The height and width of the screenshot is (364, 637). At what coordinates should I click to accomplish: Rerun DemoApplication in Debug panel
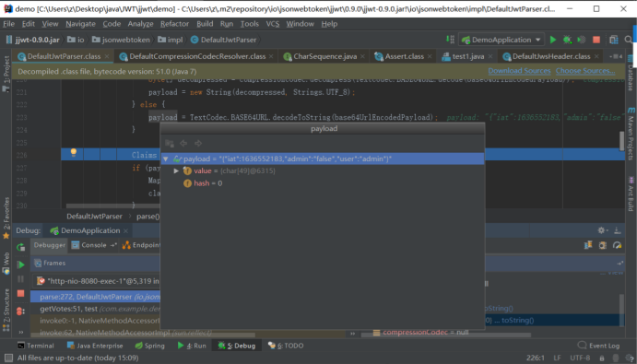[x=20, y=247]
